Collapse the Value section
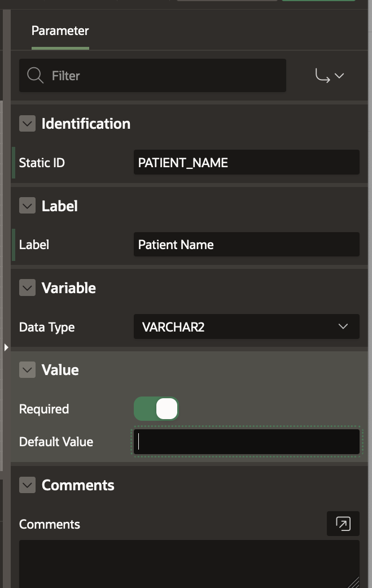372x588 pixels. [x=27, y=370]
